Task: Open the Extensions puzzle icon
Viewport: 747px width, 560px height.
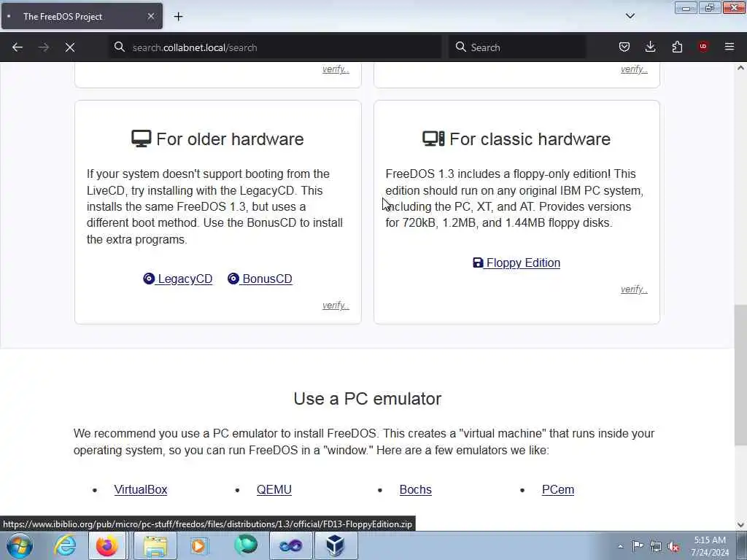Action: [677, 47]
